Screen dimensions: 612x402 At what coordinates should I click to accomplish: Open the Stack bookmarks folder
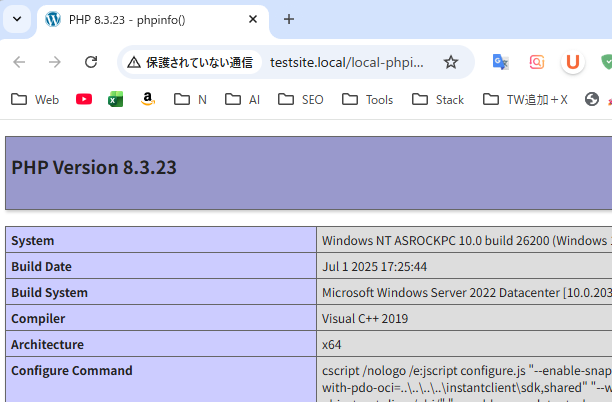(x=438, y=99)
